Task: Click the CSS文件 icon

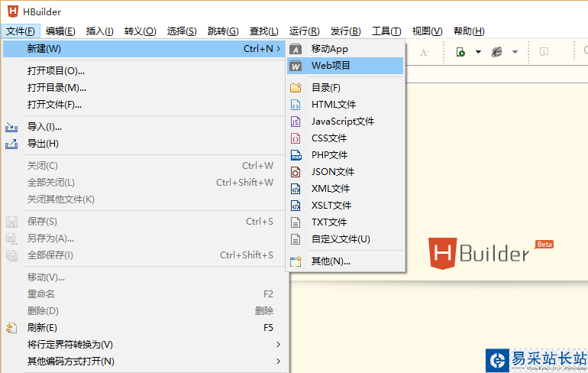Action: pos(296,138)
